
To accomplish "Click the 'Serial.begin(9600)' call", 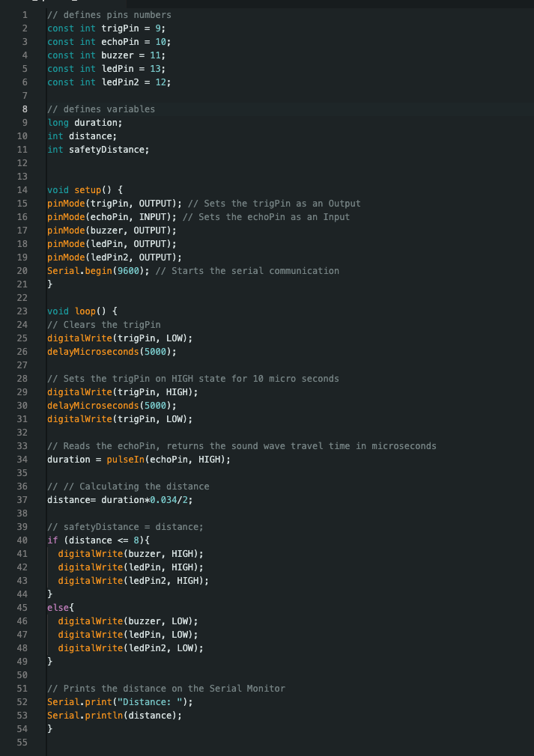I will 98,271.
